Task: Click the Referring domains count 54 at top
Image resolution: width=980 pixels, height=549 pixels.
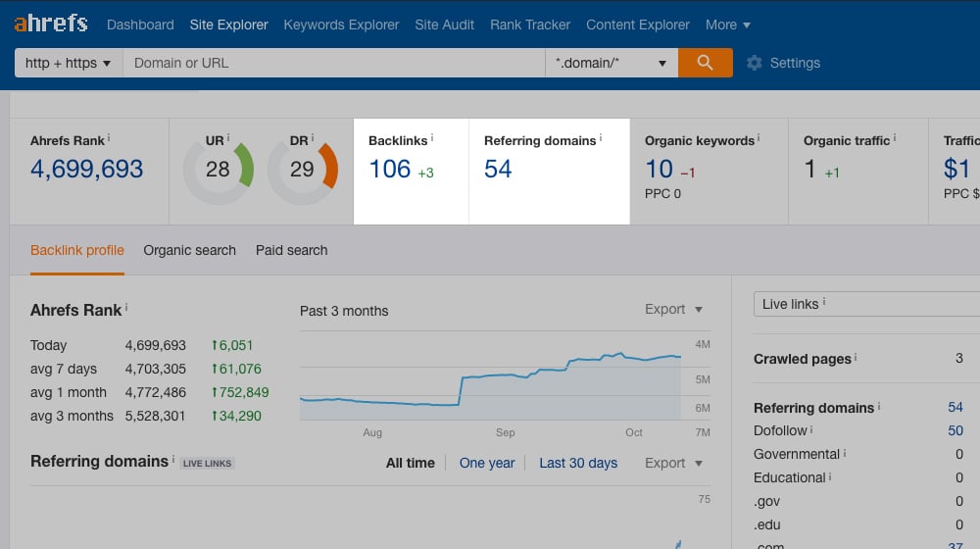Action: 498,169
